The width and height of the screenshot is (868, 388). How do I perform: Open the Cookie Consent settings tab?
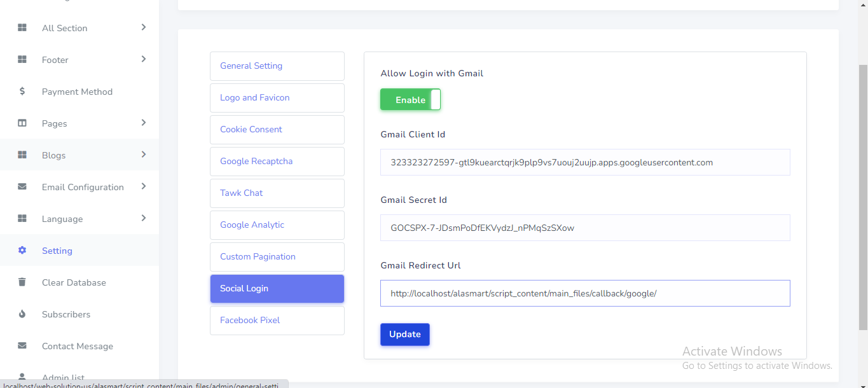(x=277, y=130)
